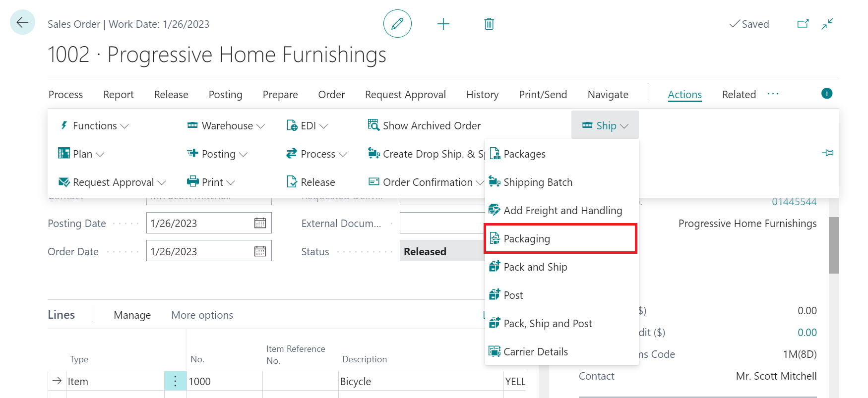The image size is (868, 398).
Task: Switch to the Related tab
Action: point(739,95)
